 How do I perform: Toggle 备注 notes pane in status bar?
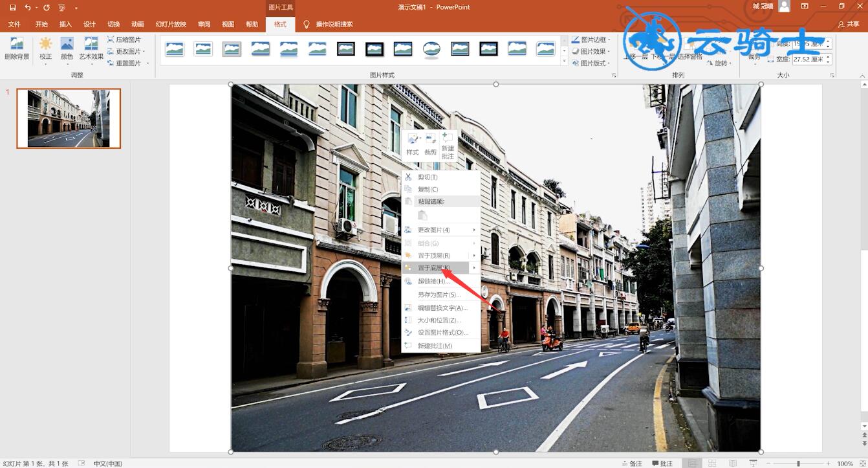632,463
